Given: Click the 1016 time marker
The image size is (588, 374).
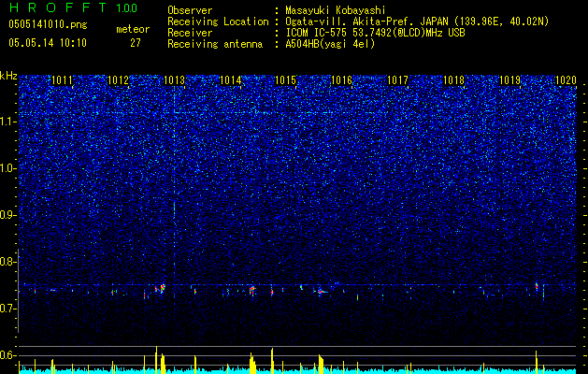Looking at the screenshot, I should (341, 80).
